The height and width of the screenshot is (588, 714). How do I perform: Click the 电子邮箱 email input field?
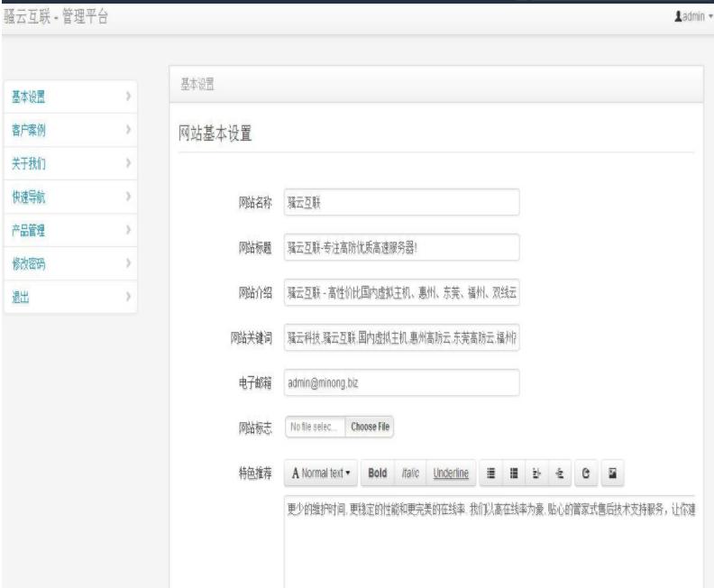click(401, 382)
